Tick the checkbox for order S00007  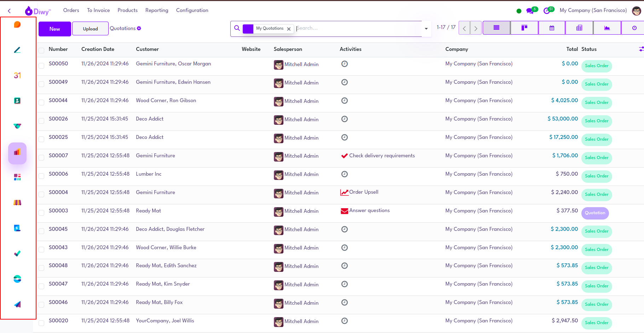(41, 158)
